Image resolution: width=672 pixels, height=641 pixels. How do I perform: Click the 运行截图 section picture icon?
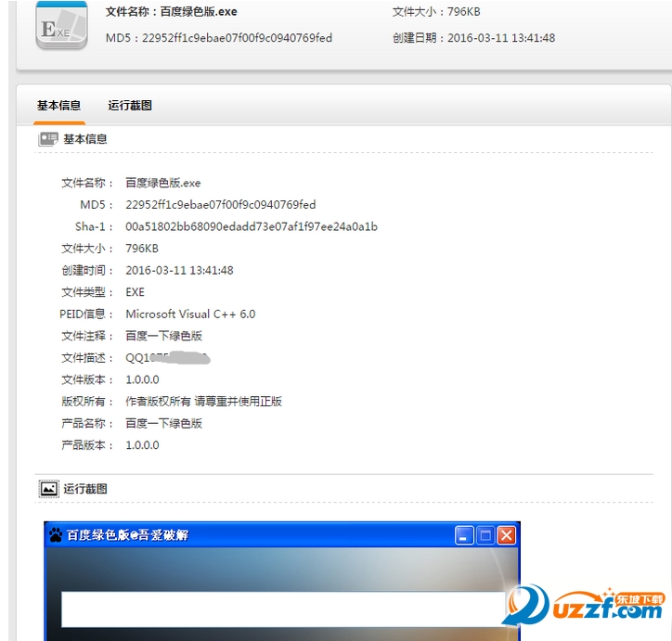coord(48,489)
